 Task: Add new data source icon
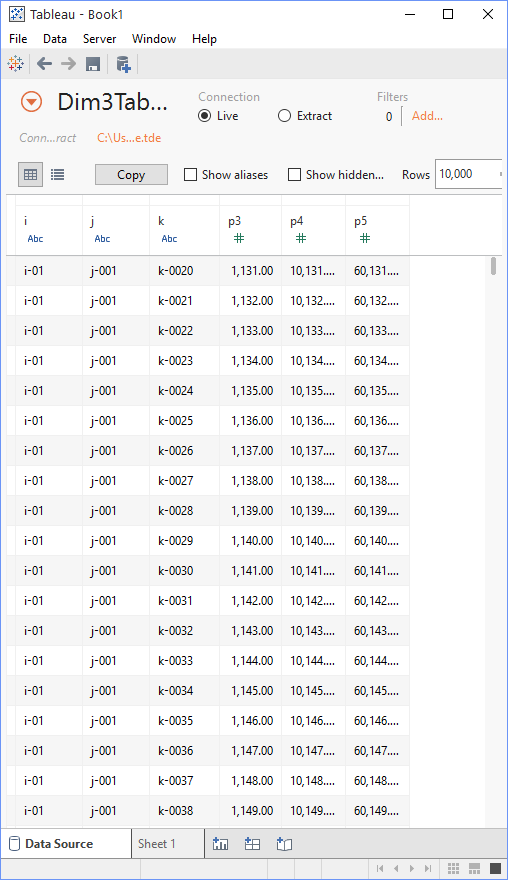[x=123, y=64]
